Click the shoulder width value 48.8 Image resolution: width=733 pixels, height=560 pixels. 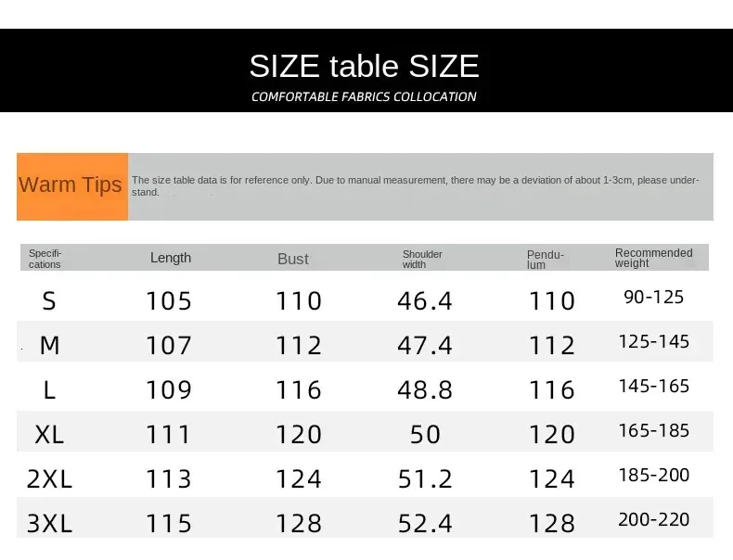pos(425,389)
